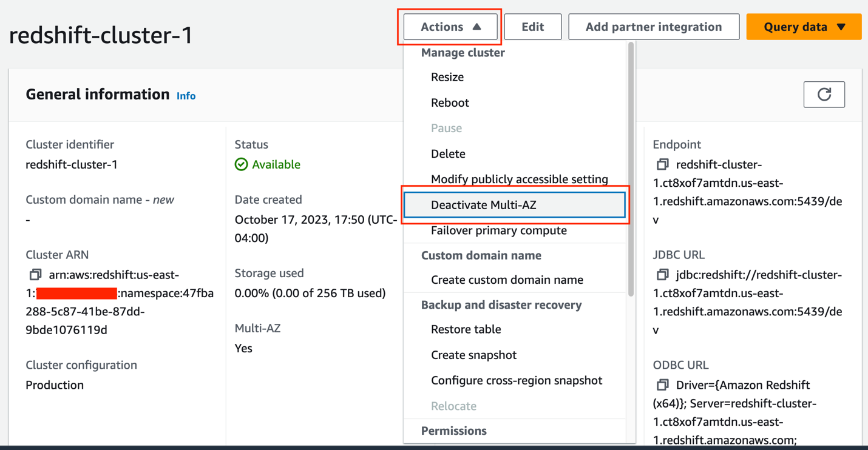Choose Create custom domain name
Viewport: 868px width, 450px height.
pos(507,280)
